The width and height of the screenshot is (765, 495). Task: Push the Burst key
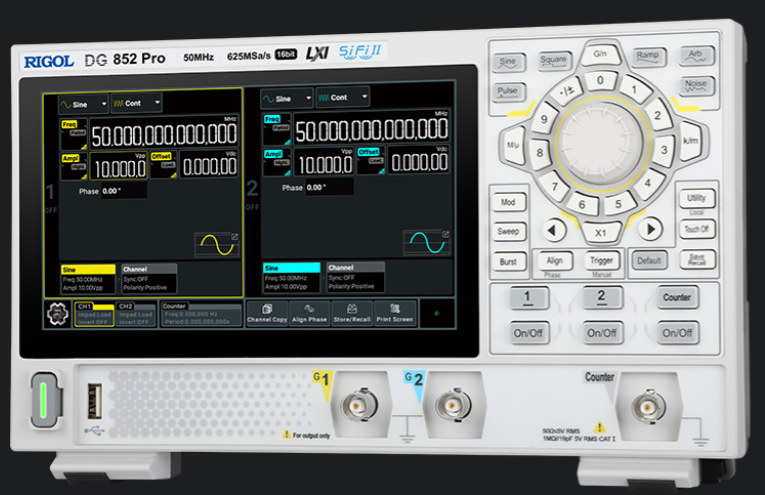(x=508, y=262)
